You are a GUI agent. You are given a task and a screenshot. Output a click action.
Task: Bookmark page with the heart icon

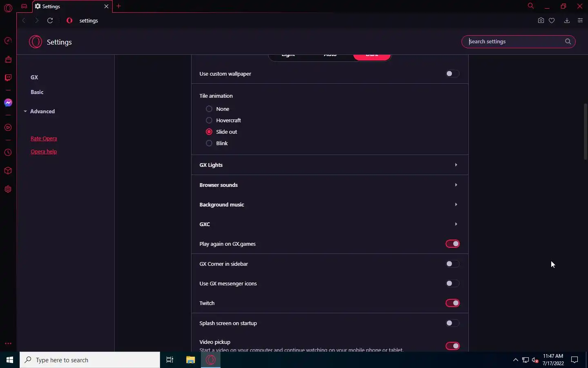coord(552,20)
